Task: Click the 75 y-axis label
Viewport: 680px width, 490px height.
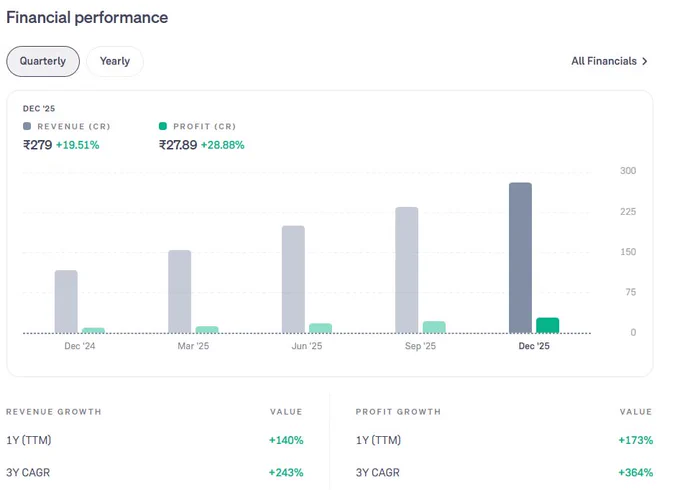Action: [631, 292]
